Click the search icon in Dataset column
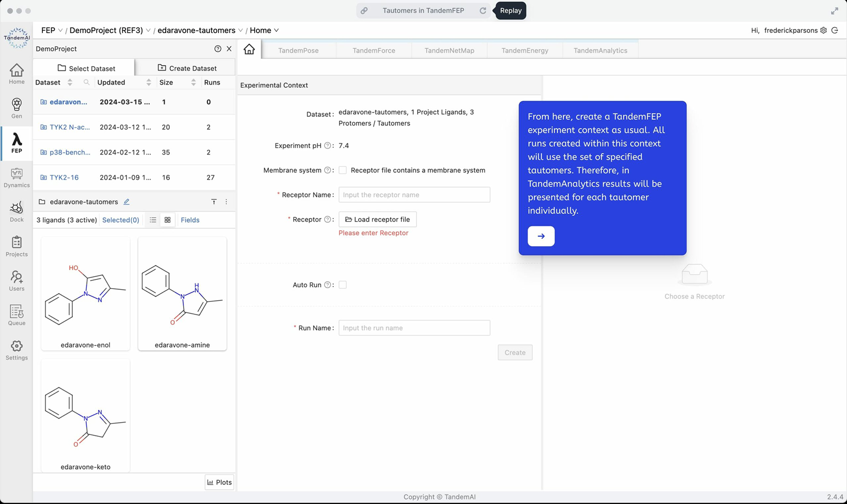847x504 pixels. click(x=87, y=82)
